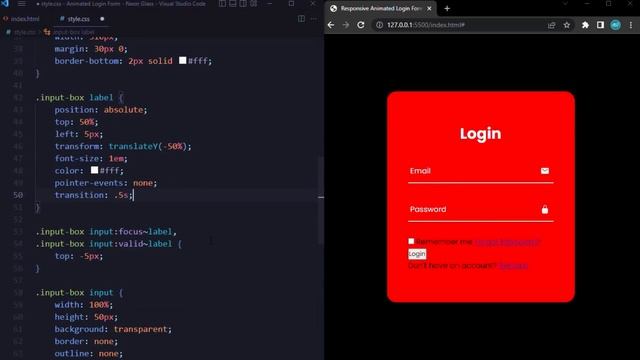The width and height of the screenshot is (640, 360).
Task: Open the Chrome extensions puzzle icon
Action: (585, 25)
